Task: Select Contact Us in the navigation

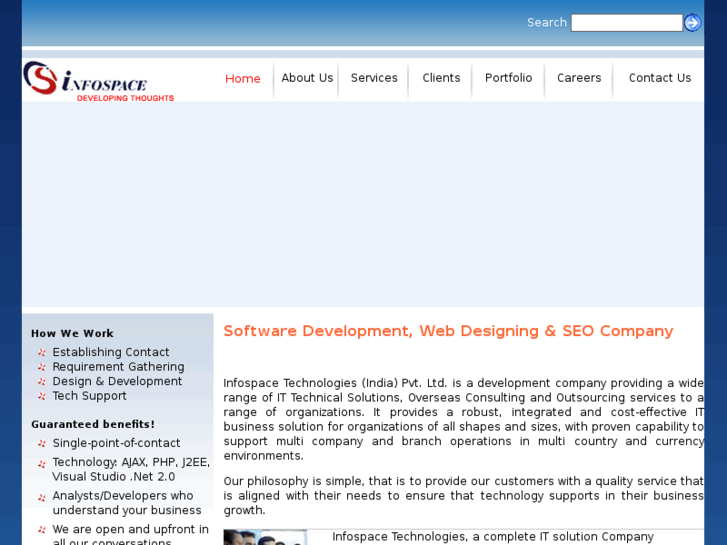Action: (659, 78)
